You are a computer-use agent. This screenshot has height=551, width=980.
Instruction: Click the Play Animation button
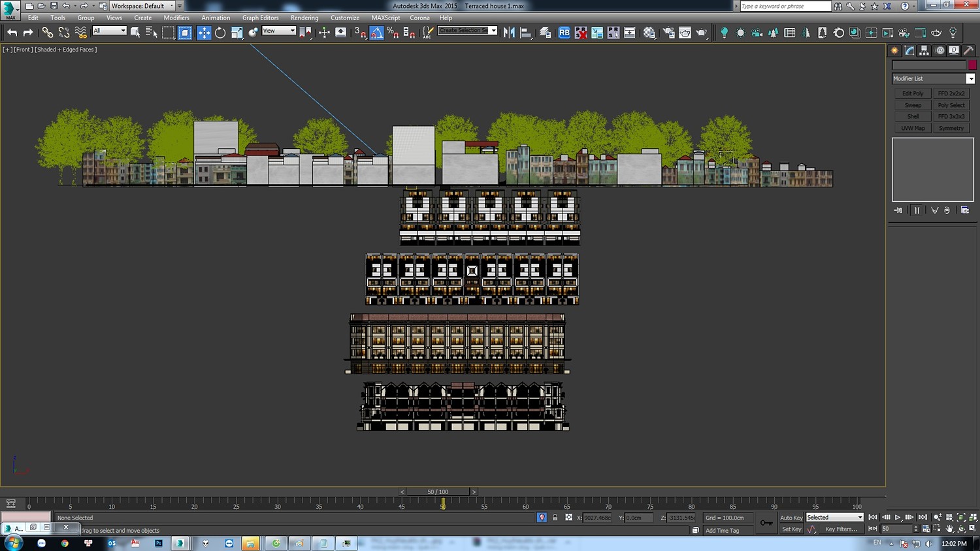tap(898, 517)
